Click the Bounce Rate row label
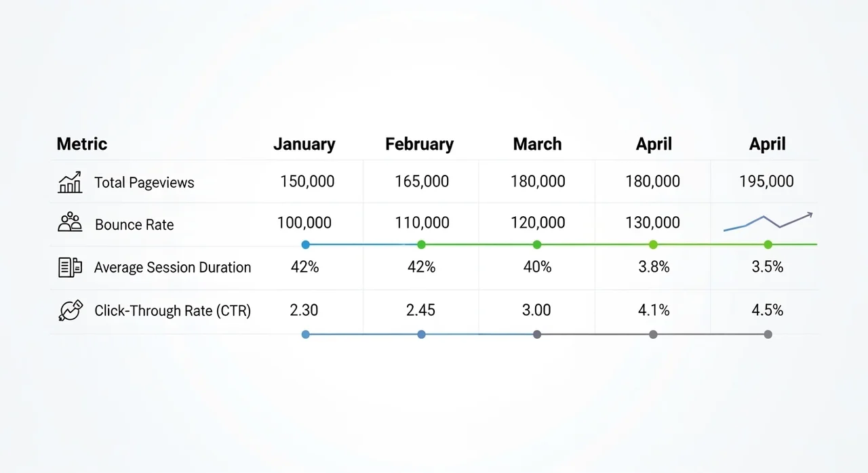Viewport: 868px width, 473px height. tap(134, 225)
